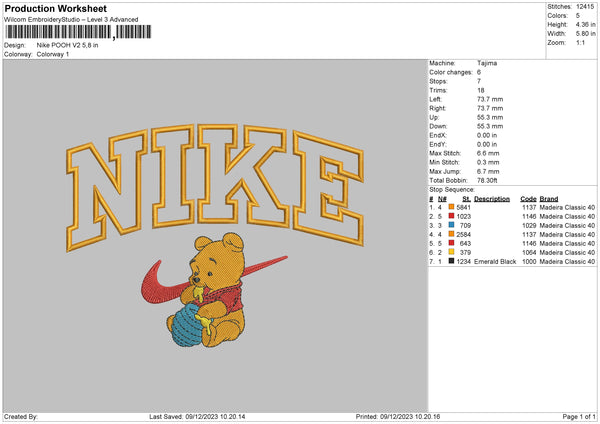Click 'Printed: 09/12/2023 10.20.16' in the footer
This screenshot has width=600, height=424.
(398, 416)
